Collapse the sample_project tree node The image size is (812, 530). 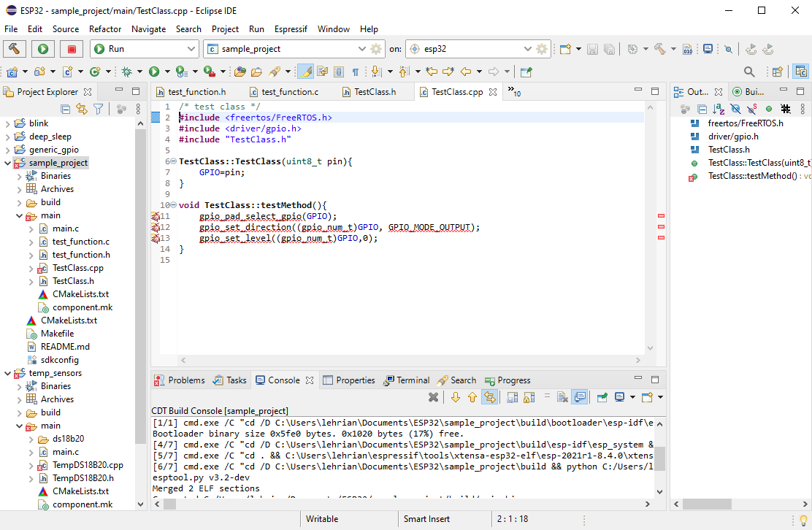[8, 163]
